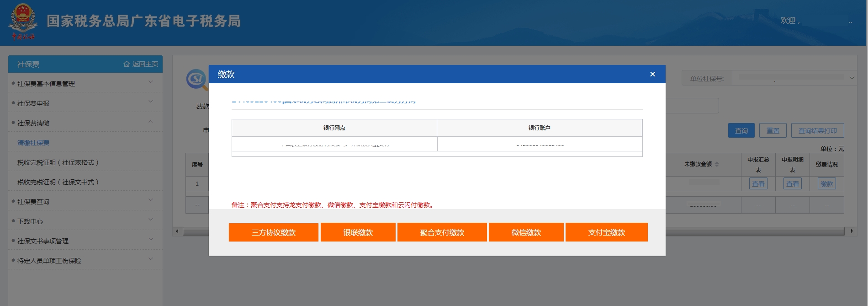This screenshot has height=306, width=868.
Task: Click the 三方协议缴款 button
Action: pos(273,232)
